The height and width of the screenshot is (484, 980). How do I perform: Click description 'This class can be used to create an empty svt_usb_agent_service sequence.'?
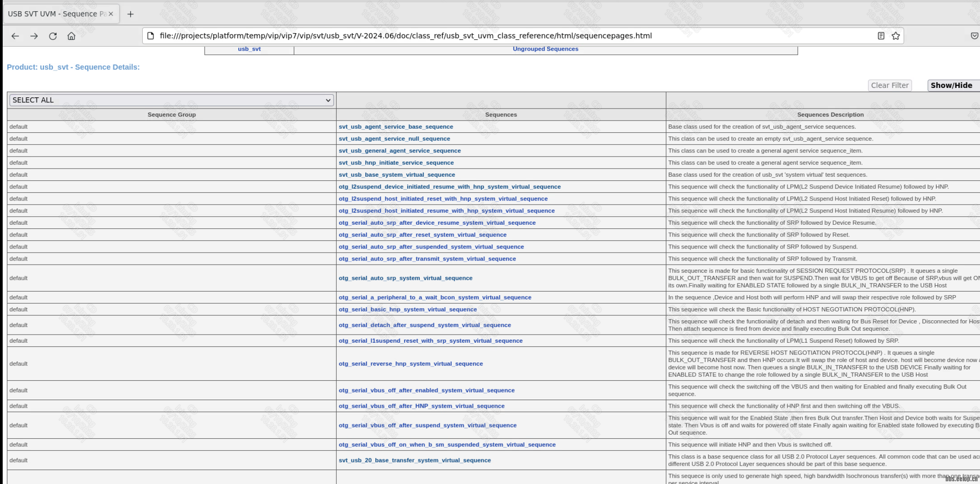pyautogui.click(x=770, y=139)
